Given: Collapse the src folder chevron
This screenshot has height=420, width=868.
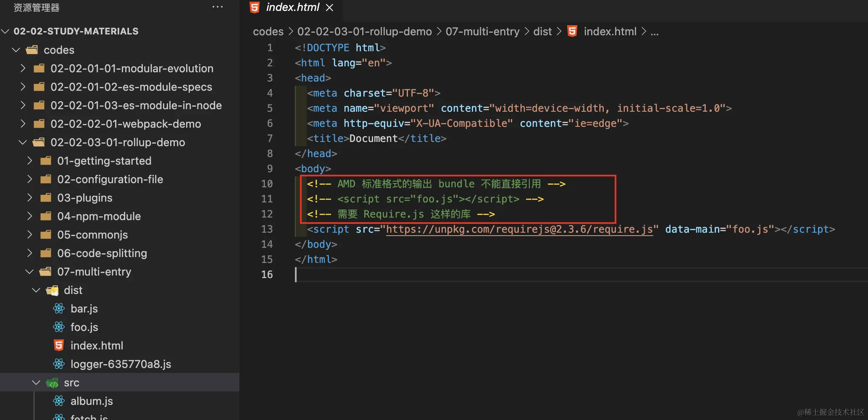Looking at the screenshot, I should [x=37, y=383].
